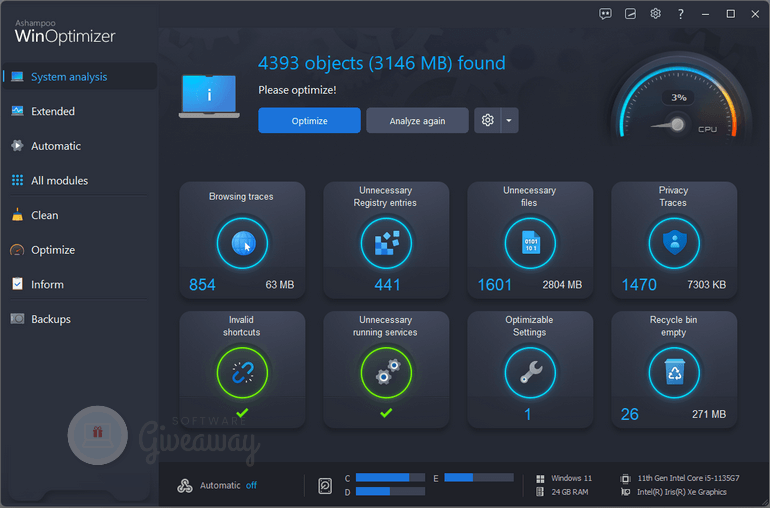Expand the dropdown arrow beside settings gear

[x=509, y=120]
